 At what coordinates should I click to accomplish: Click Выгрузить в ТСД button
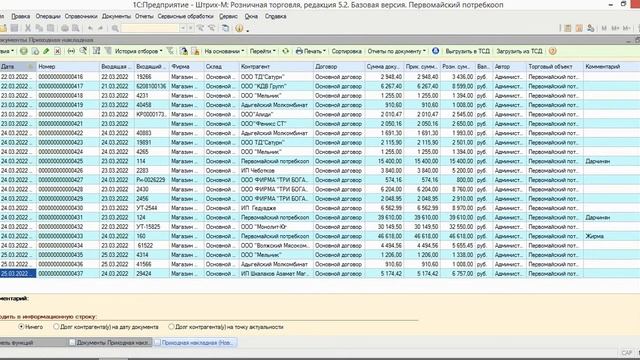467,51
